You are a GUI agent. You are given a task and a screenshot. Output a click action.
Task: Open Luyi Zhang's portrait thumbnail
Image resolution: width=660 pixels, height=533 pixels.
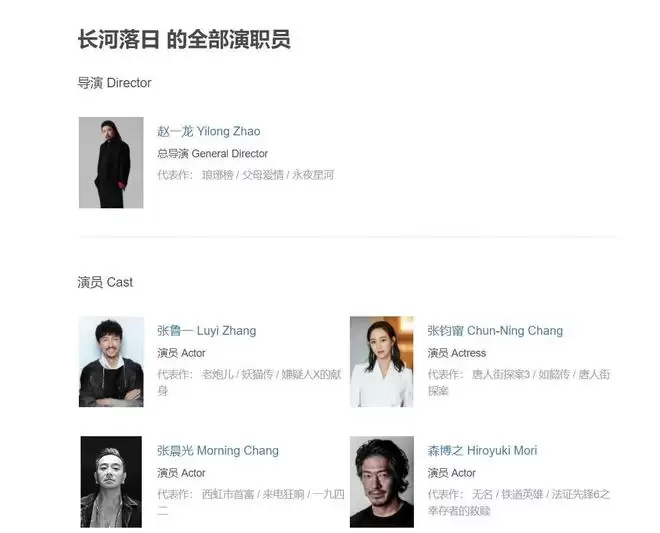(x=111, y=362)
